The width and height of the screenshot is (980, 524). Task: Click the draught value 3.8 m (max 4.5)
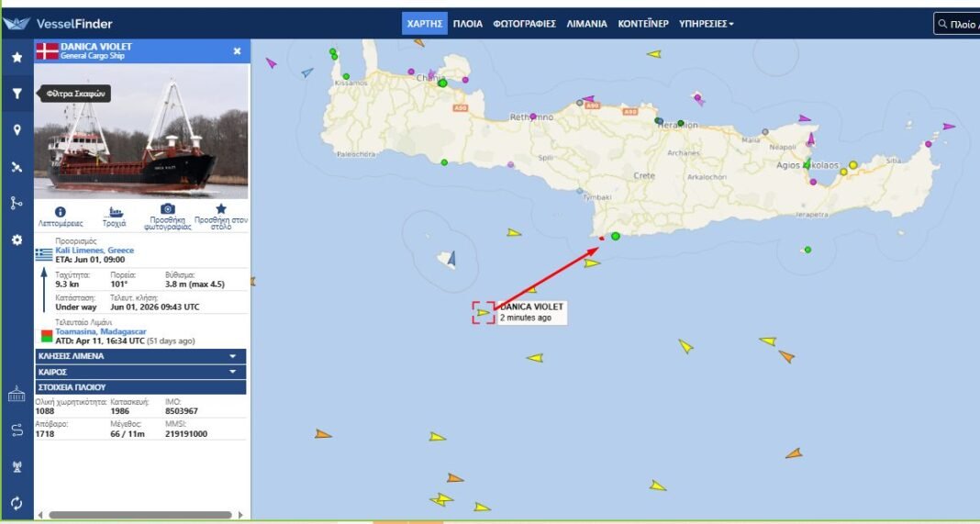pos(195,284)
